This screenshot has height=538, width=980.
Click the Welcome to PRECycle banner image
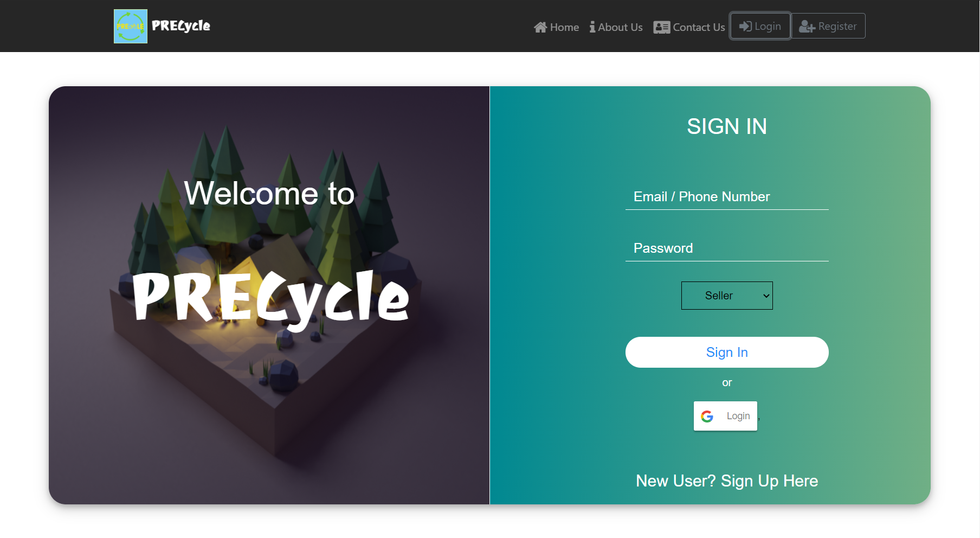[x=269, y=295]
